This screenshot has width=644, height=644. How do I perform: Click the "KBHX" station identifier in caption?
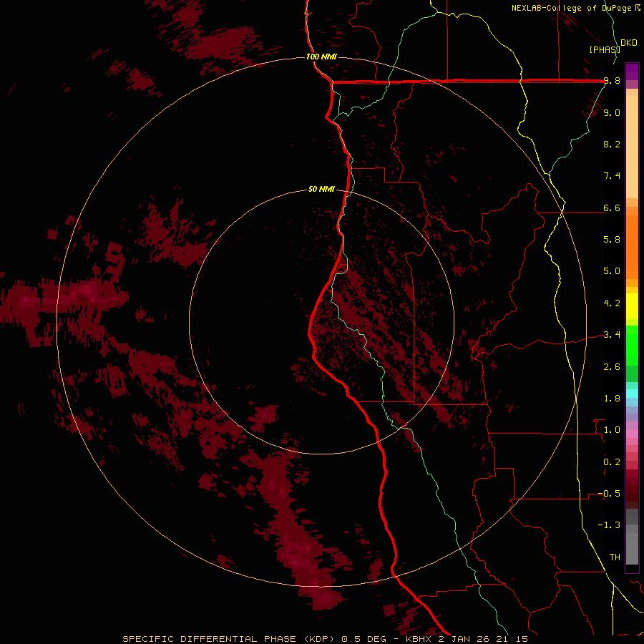[420, 639]
